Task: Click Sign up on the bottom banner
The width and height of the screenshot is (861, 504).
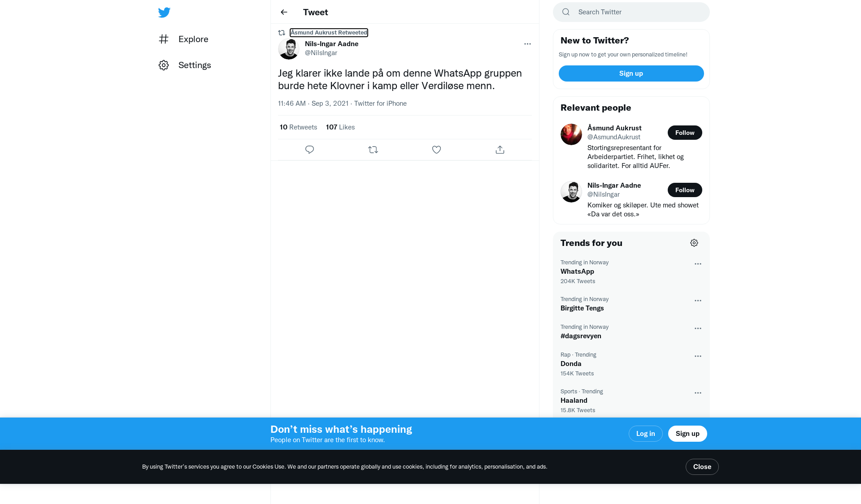Action: (x=687, y=434)
